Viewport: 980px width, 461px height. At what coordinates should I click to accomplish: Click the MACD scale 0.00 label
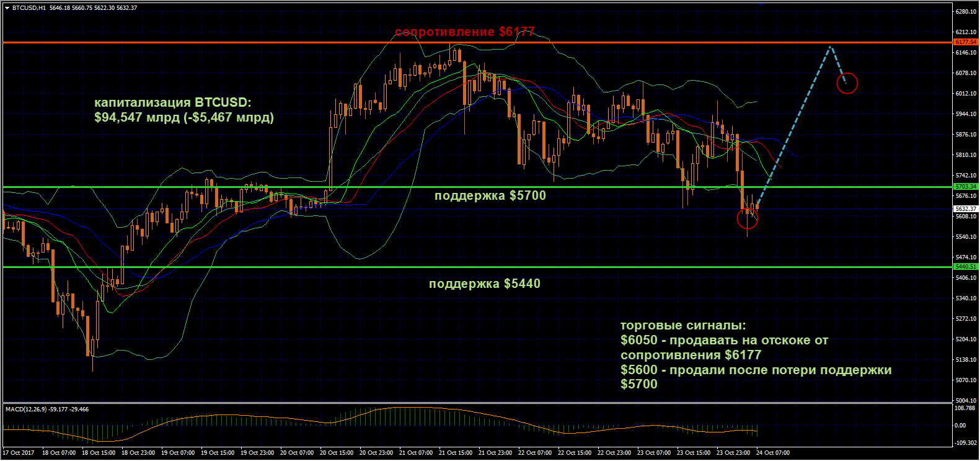(960, 426)
